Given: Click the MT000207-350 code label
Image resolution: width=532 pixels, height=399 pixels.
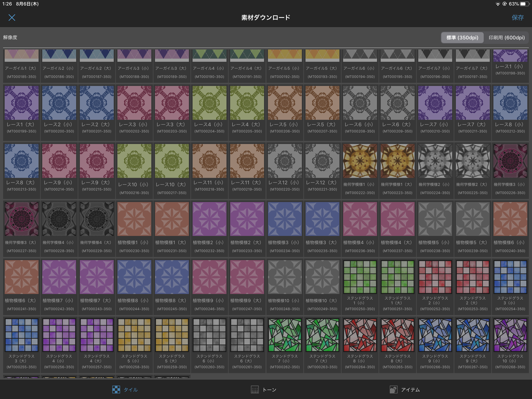Looking at the screenshot, I should (x=322, y=131).
